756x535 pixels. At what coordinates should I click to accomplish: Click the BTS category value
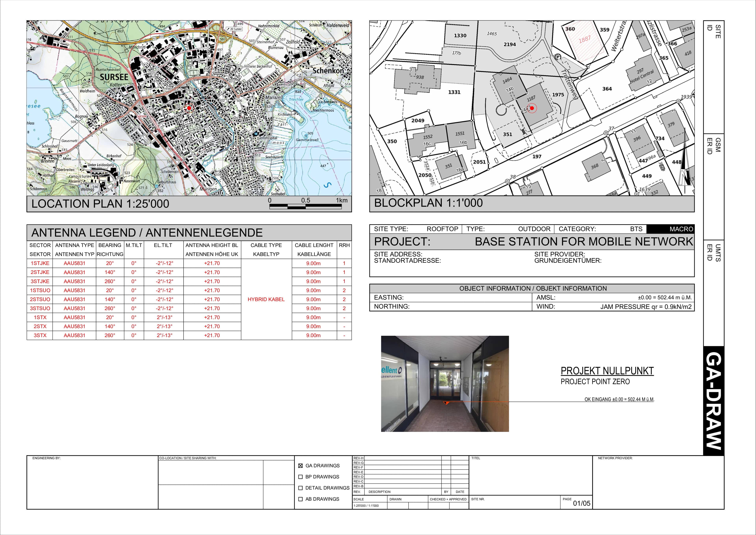coord(636,229)
